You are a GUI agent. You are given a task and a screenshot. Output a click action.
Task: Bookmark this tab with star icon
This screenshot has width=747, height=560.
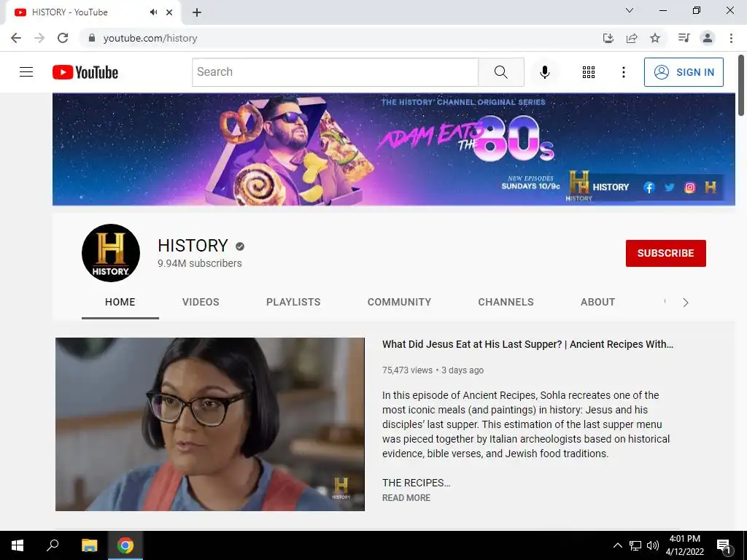pos(655,38)
